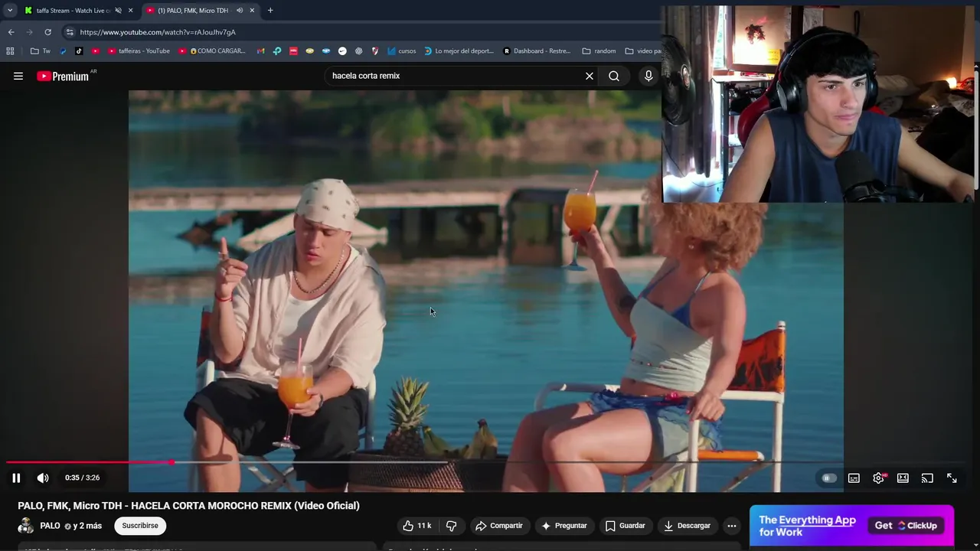
Task: Open the video settings gear
Action: point(878,478)
